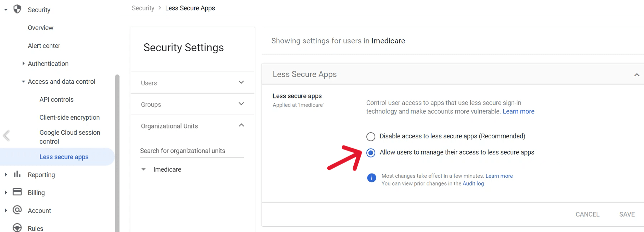Select 'Disable access to less secure apps' option
The width and height of the screenshot is (644, 232).
tap(370, 136)
